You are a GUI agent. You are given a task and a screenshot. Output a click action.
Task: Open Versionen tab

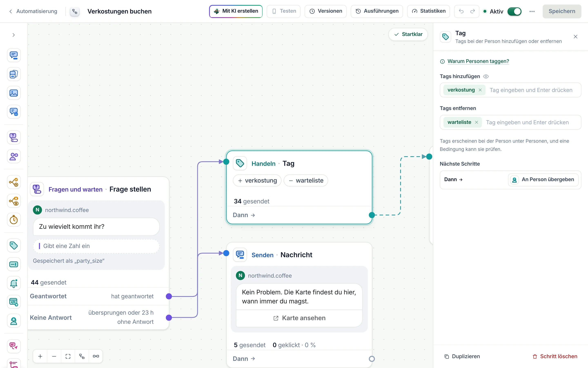coord(325,11)
